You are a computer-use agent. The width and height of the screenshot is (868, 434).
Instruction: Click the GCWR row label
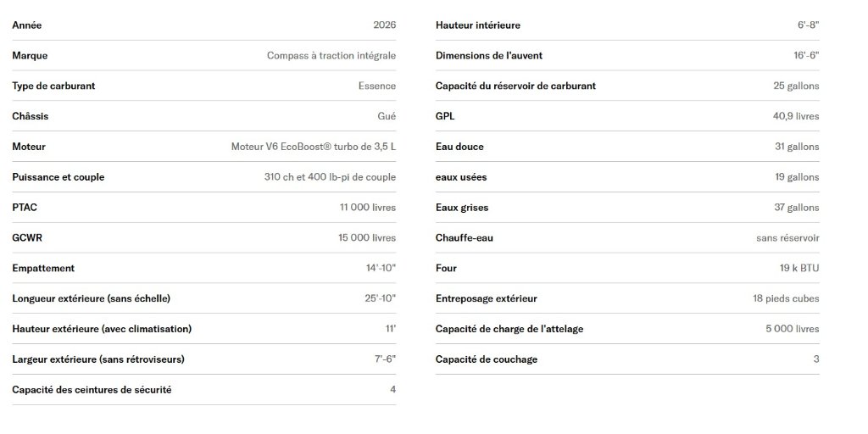[27, 238]
